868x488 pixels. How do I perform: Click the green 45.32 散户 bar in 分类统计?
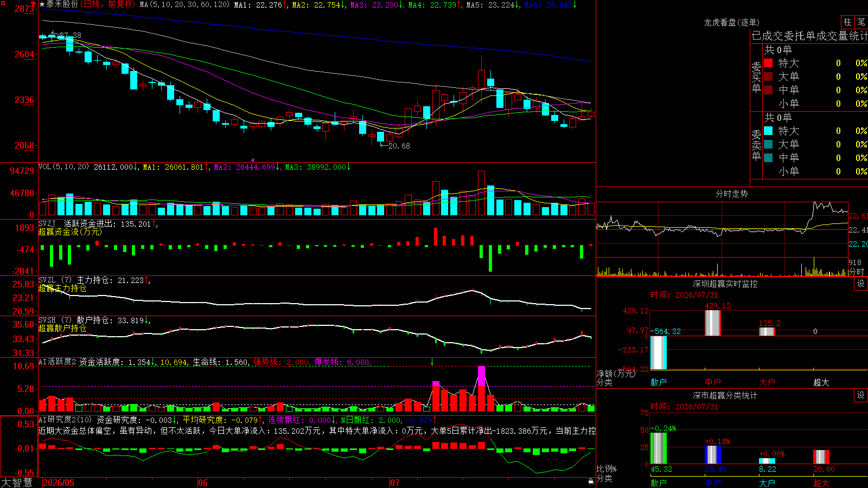659,448
